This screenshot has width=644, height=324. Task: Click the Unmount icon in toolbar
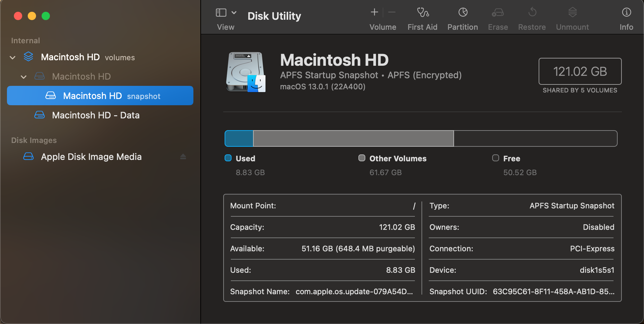coord(573,12)
